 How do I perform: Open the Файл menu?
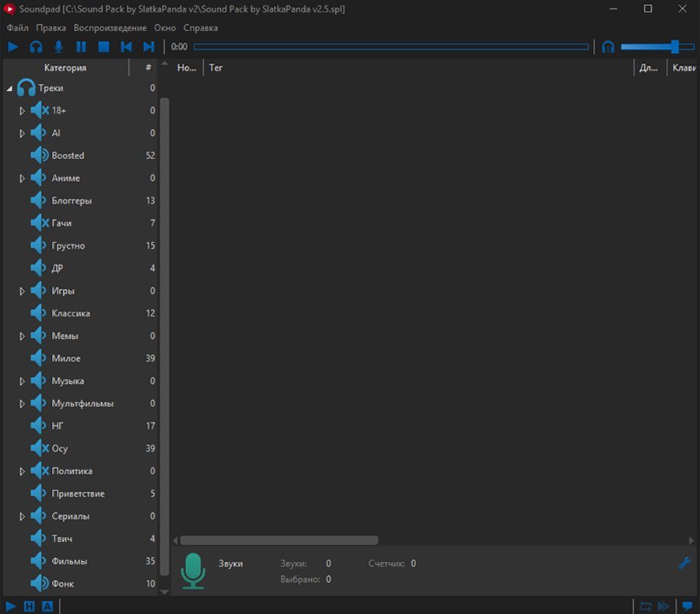tap(18, 28)
